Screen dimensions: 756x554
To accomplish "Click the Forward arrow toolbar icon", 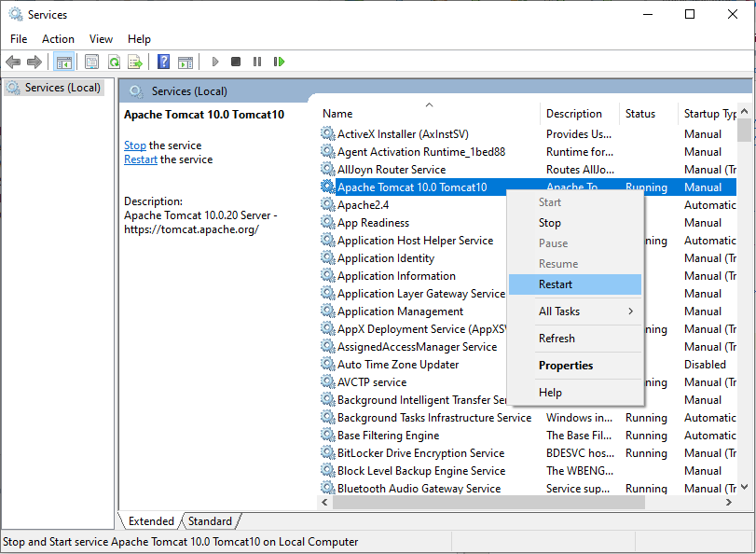I will pyautogui.click(x=34, y=62).
